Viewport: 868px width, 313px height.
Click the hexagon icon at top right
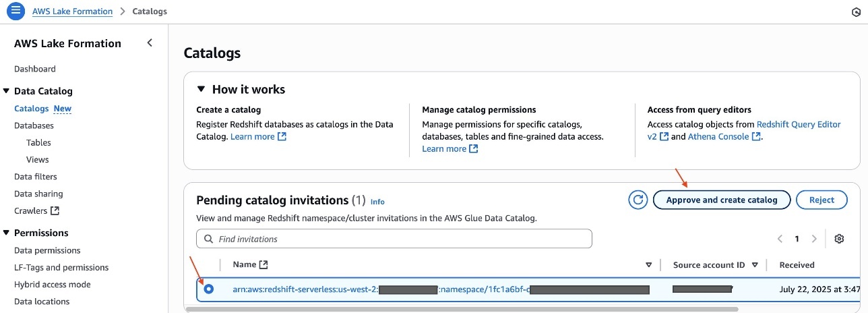[x=856, y=12]
